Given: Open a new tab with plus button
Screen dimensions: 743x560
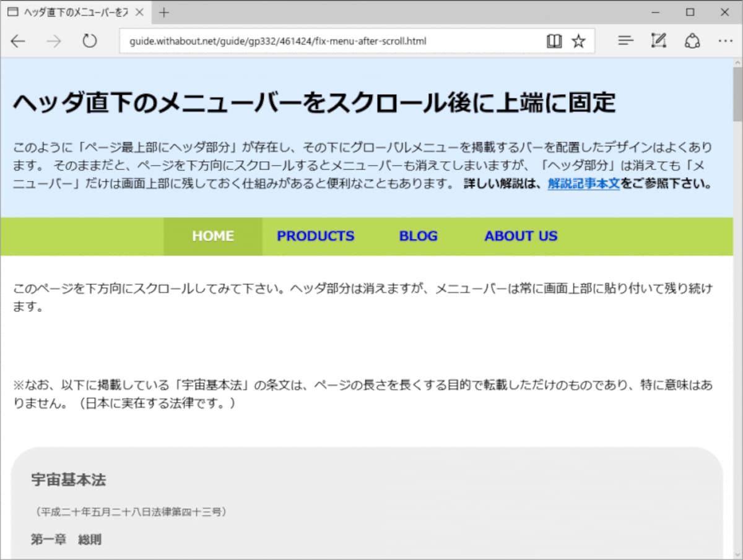Looking at the screenshot, I should coord(163,12).
